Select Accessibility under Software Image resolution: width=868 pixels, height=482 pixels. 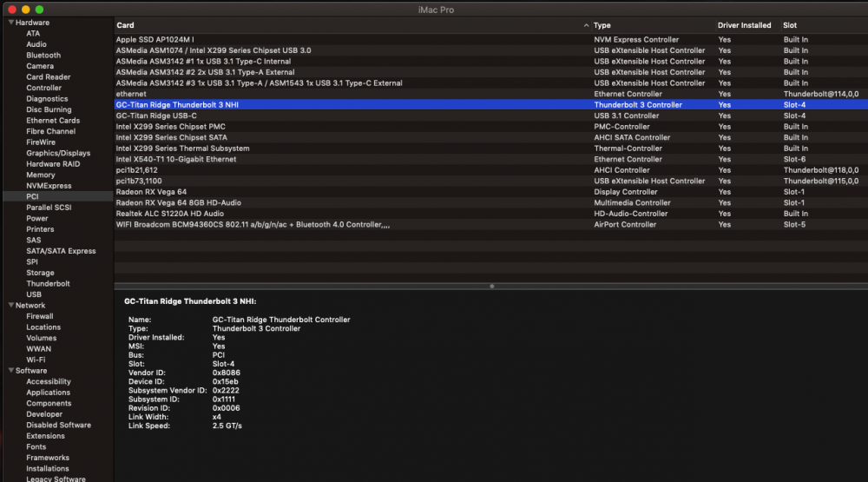[48, 381]
